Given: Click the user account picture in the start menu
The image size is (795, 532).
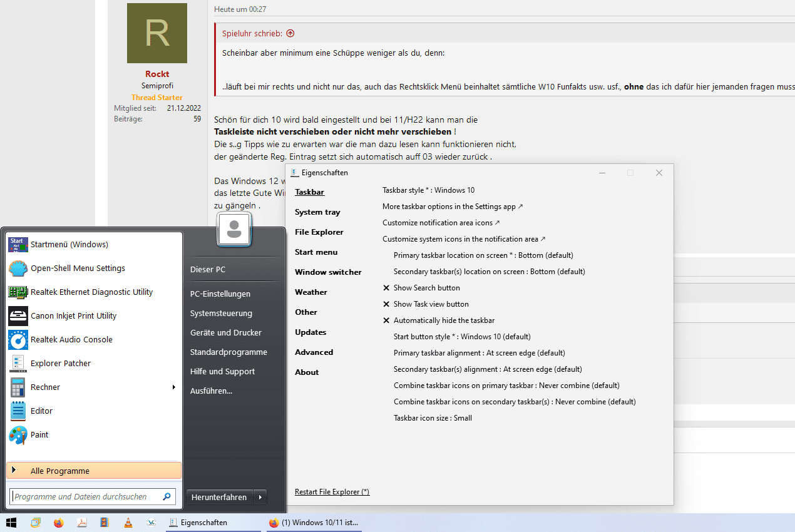Looking at the screenshot, I should (235, 228).
